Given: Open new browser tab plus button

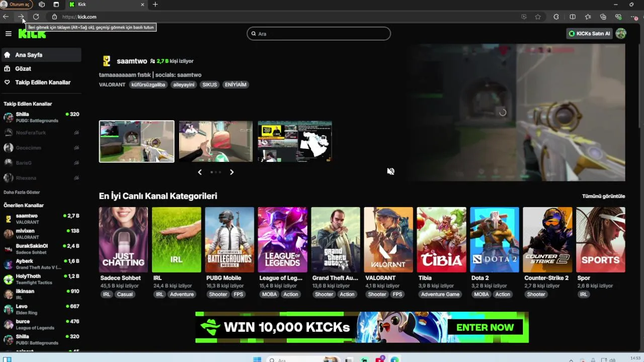Looking at the screenshot, I should tap(155, 4).
